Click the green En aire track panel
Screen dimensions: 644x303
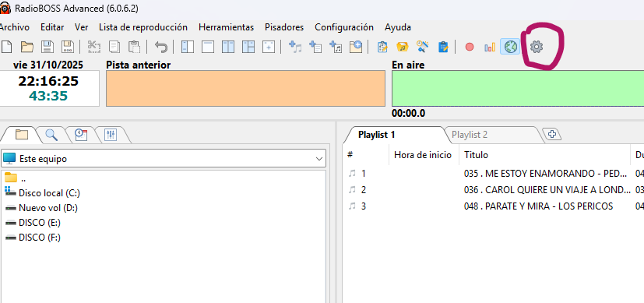[518, 88]
